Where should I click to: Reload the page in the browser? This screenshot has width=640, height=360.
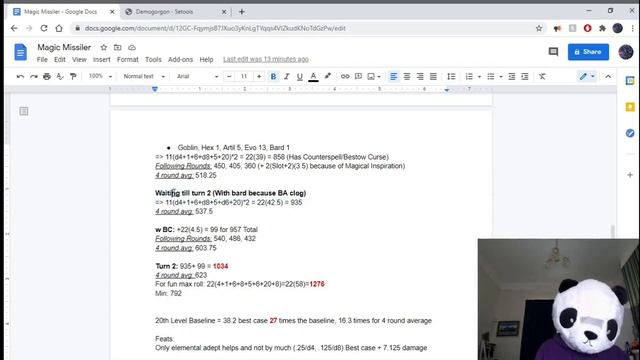coord(44,28)
